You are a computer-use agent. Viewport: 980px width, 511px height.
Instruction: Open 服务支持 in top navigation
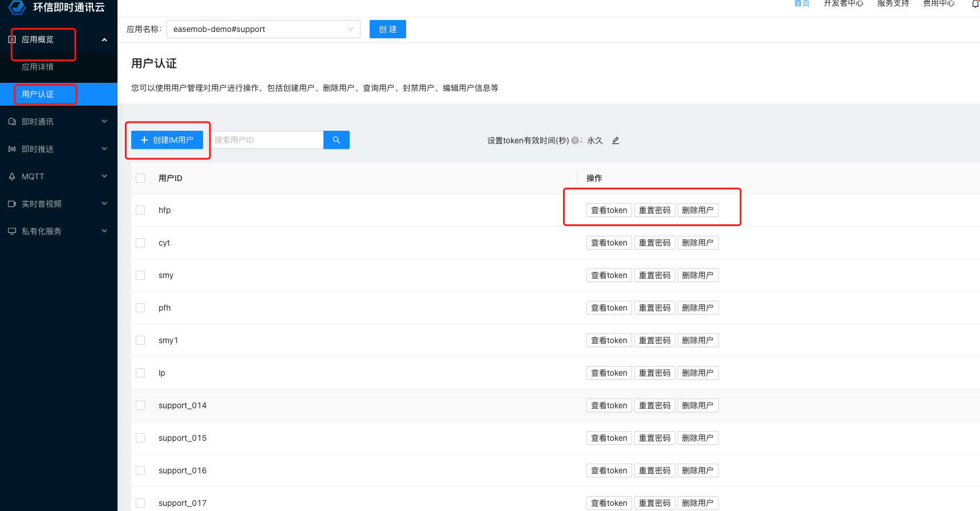(893, 3)
